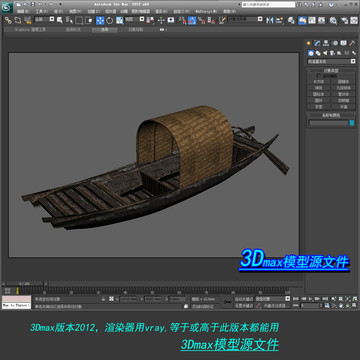Open the MAXScript menu
360x360 pixels.
point(206,11)
